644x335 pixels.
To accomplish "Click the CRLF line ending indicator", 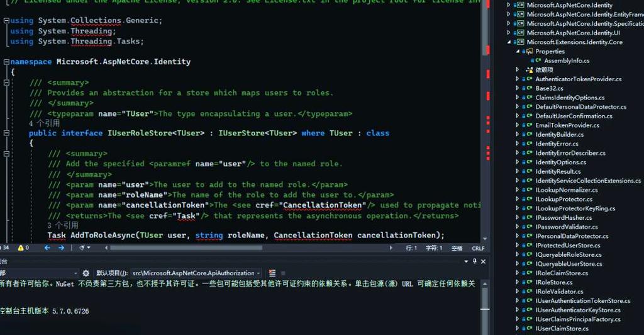I will pyautogui.click(x=478, y=248).
